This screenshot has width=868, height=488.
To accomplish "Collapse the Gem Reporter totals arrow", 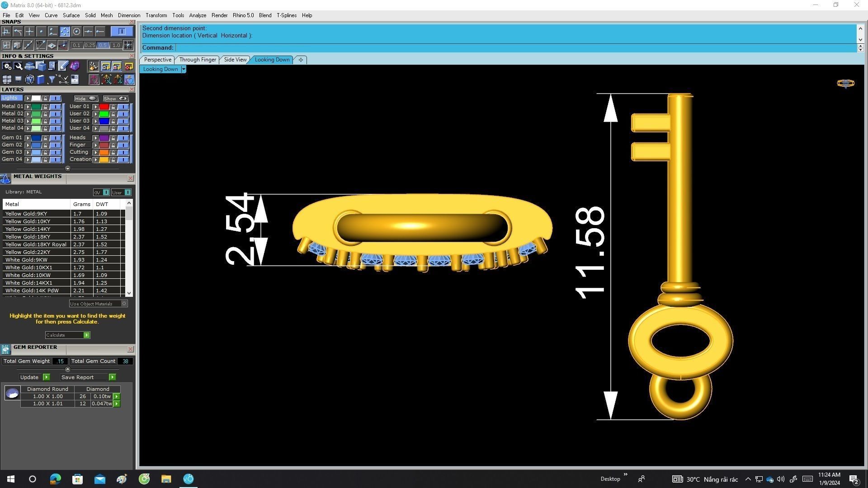I will point(68,369).
